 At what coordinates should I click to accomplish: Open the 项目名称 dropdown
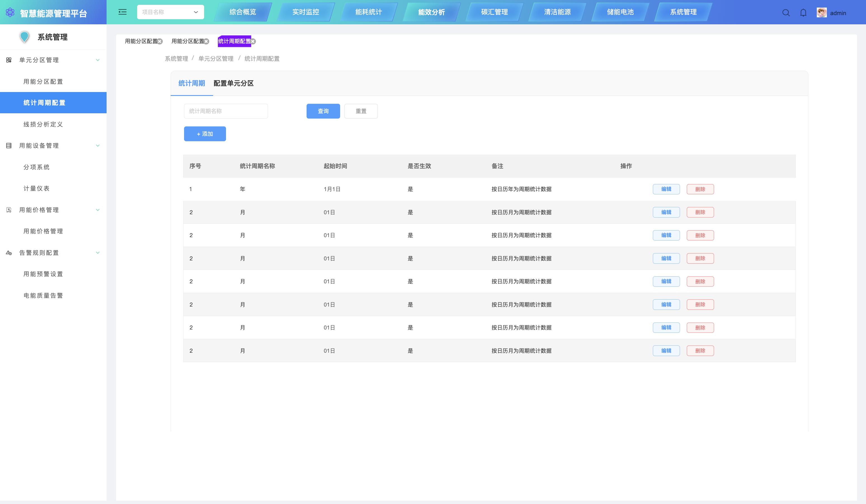(170, 12)
